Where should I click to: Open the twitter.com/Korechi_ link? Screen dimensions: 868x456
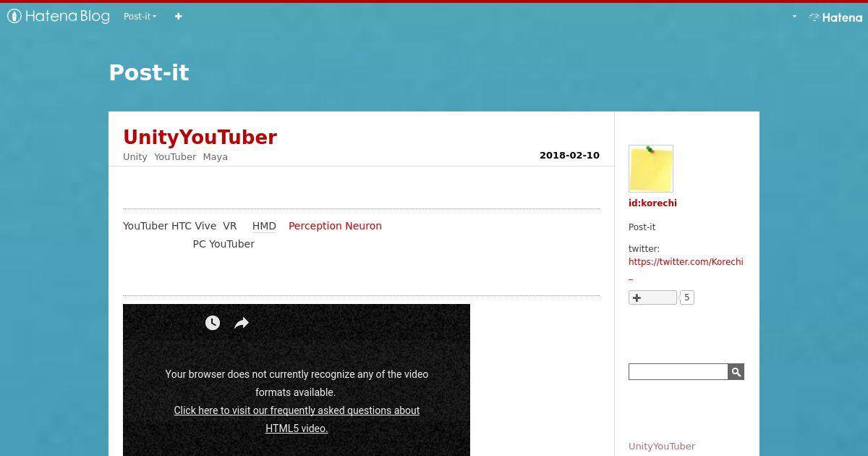click(686, 269)
